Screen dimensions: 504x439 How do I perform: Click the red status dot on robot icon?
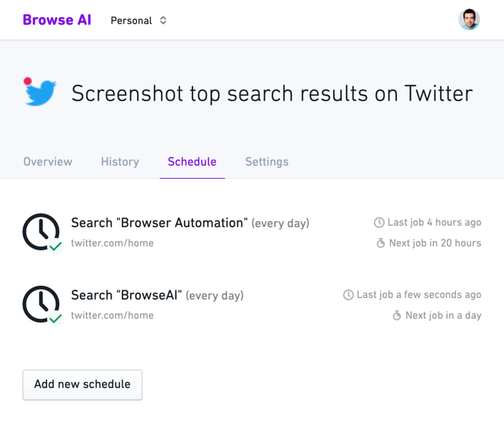pos(28,81)
